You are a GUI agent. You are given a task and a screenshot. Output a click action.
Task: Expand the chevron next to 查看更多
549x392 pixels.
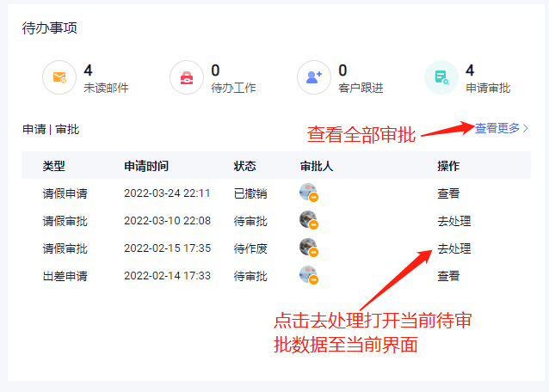525,128
